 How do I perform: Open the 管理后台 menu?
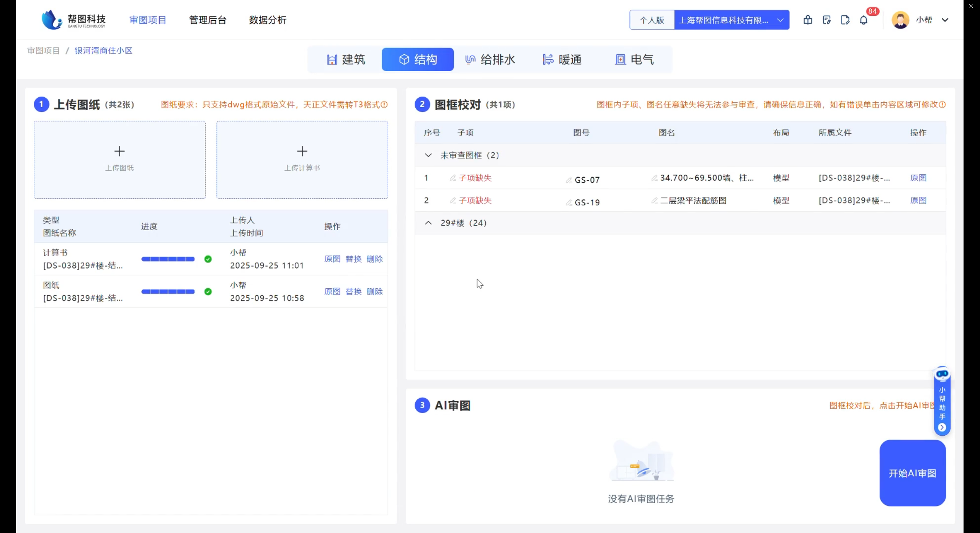pyautogui.click(x=208, y=20)
